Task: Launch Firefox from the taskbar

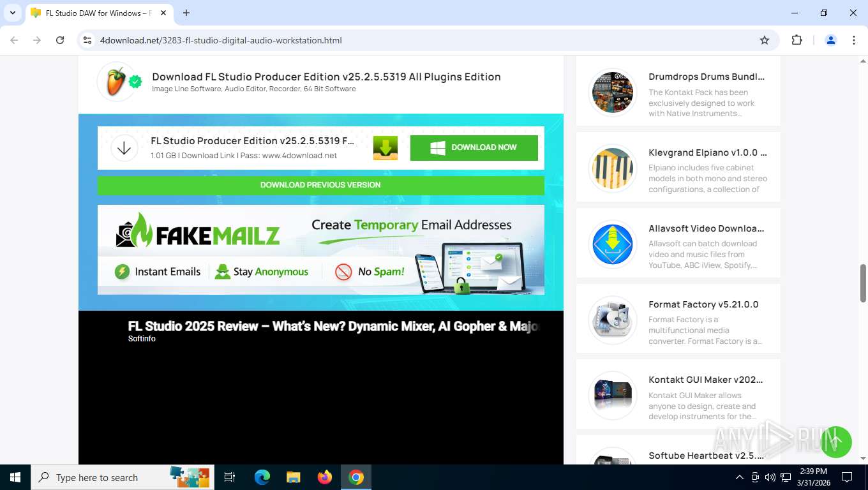Action: pyautogui.click(x=325, y=477)
